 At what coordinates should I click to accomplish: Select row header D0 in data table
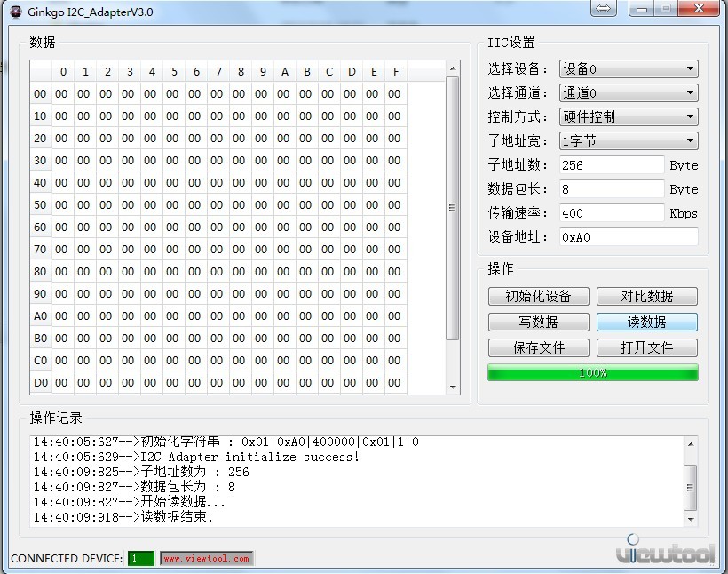[x=40, y=382]
